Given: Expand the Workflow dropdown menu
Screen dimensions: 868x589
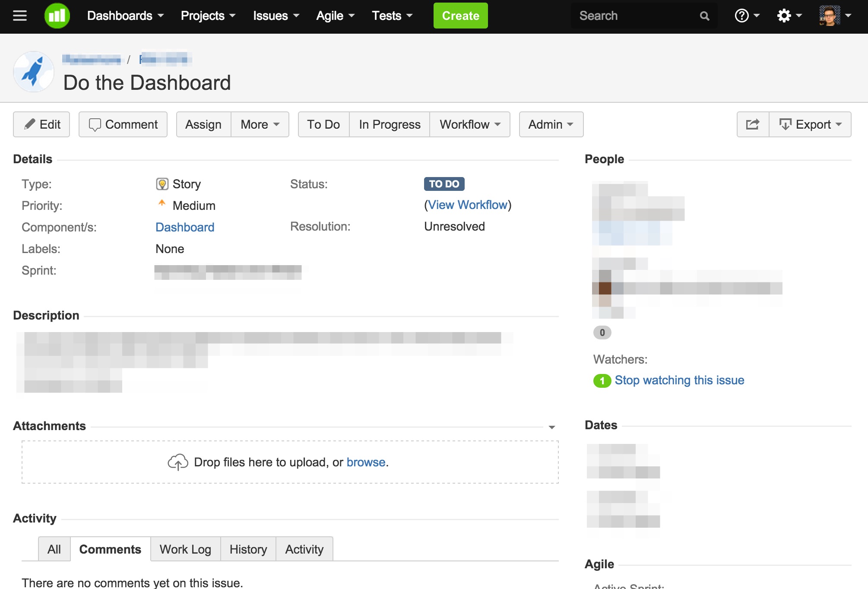Looking at the screenshot, I should 470,124.
